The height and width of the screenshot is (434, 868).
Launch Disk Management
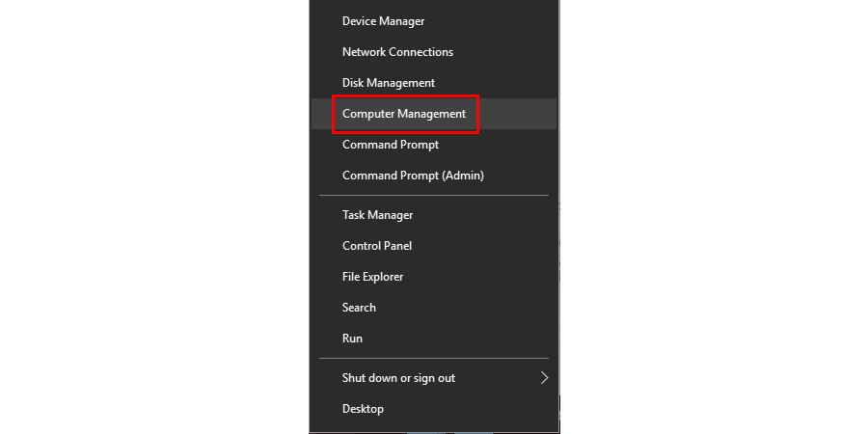389,83
